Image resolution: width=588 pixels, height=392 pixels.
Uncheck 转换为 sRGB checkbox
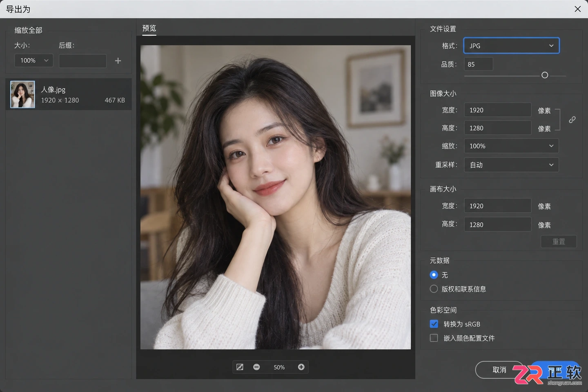pos(434,324)
